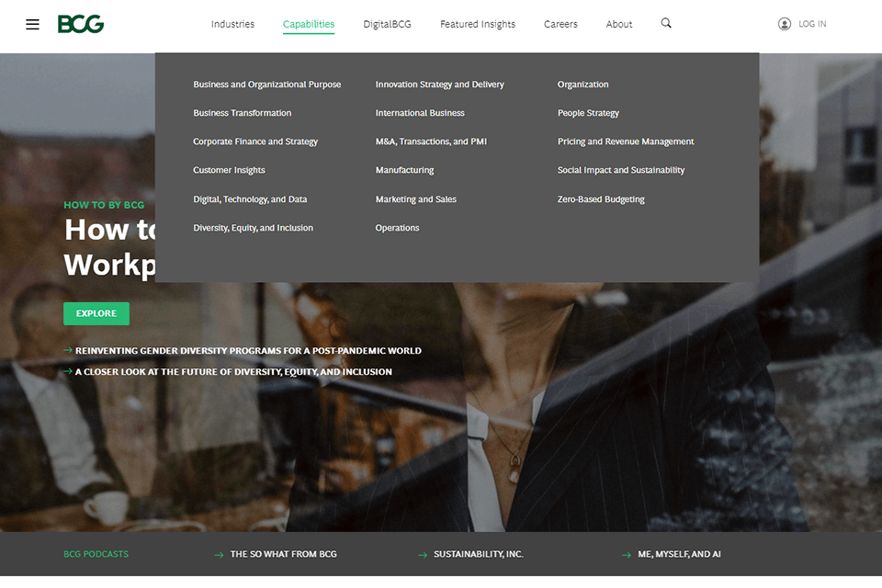This screenshot has width=882, height=588.
Task: Open The So What From BCG podcast
Action: (284, 554)
